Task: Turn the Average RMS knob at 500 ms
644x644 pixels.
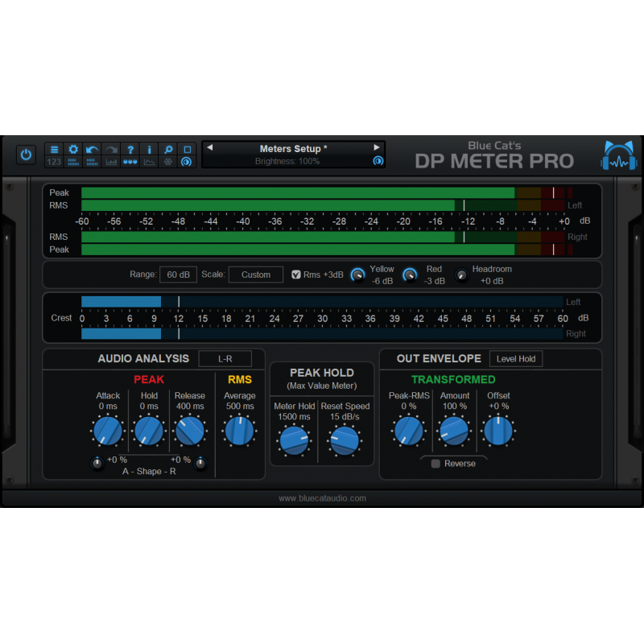Action: [238, 430]
